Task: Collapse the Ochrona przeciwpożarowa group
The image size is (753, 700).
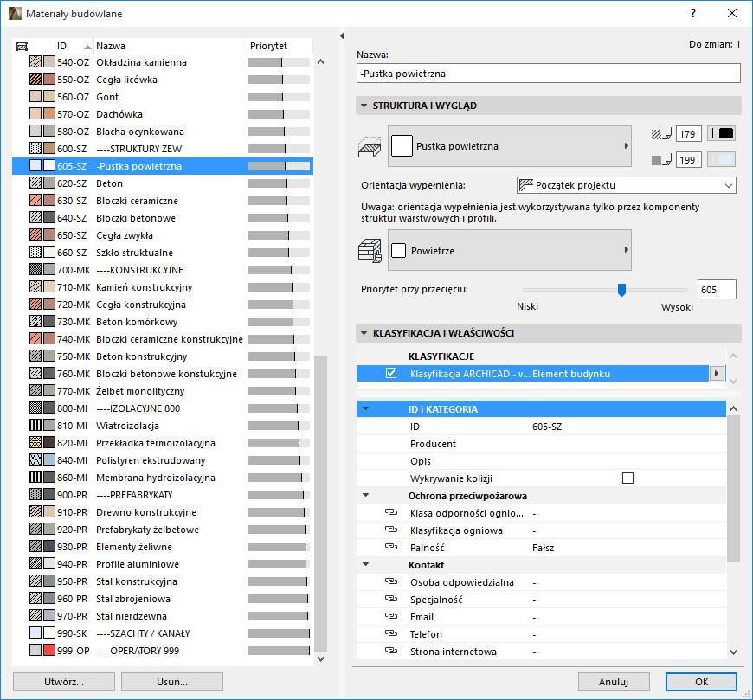Action: [x=366, y=495]
